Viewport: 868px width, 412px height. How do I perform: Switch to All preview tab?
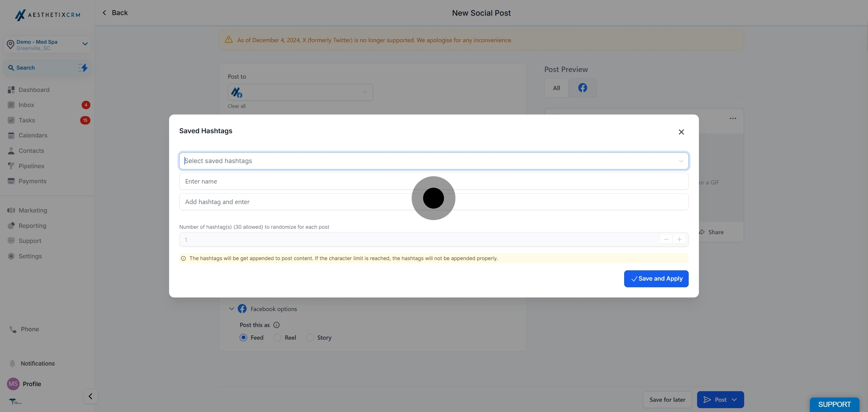pyautogui.click(x=556, y=88)
